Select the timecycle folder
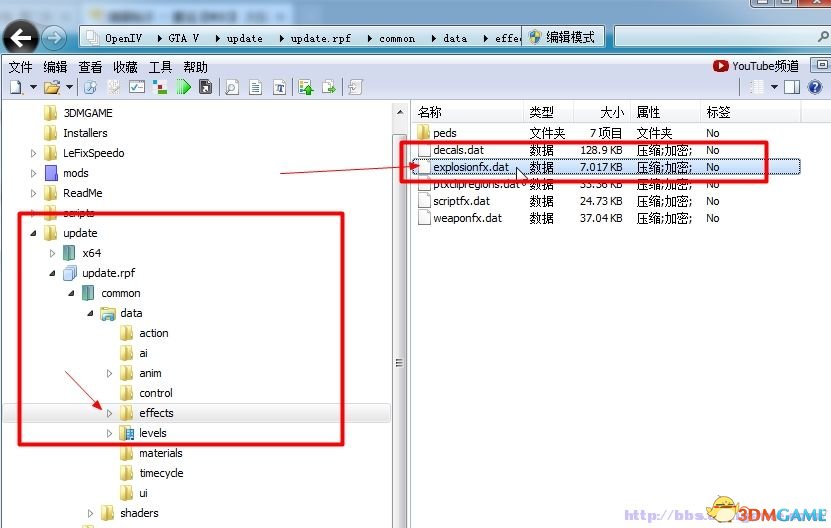This screenshot has height=528, width=831. coord(161,473)
